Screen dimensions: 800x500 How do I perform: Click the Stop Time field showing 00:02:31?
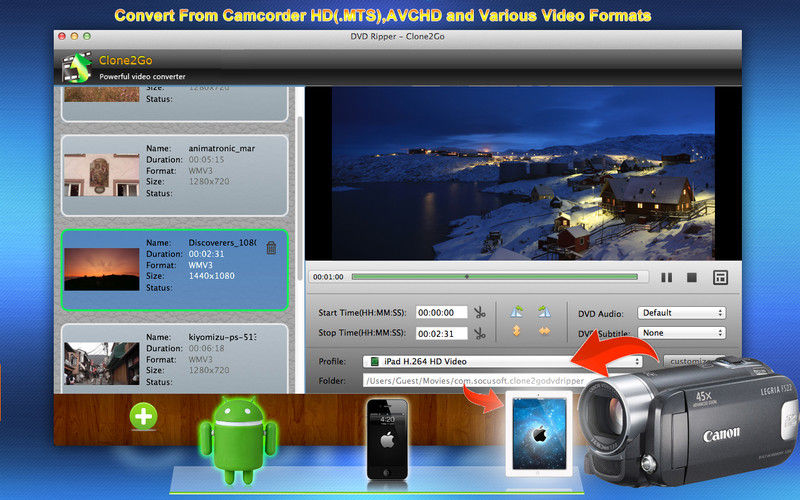click(x=441, y=333)
